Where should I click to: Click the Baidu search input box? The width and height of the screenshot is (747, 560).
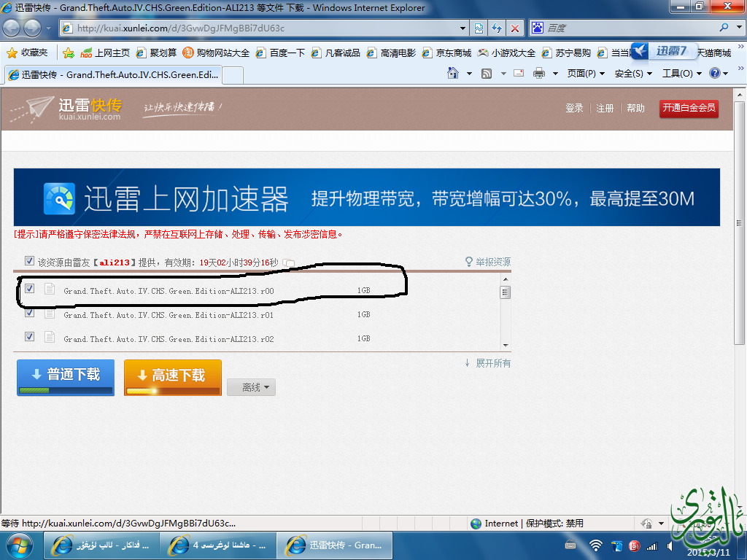tap(632, 28)
